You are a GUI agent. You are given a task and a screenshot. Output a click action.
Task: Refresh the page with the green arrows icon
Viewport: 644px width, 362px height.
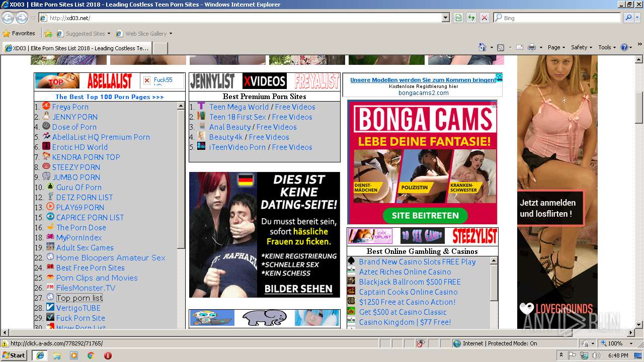(x=471, y=18)
